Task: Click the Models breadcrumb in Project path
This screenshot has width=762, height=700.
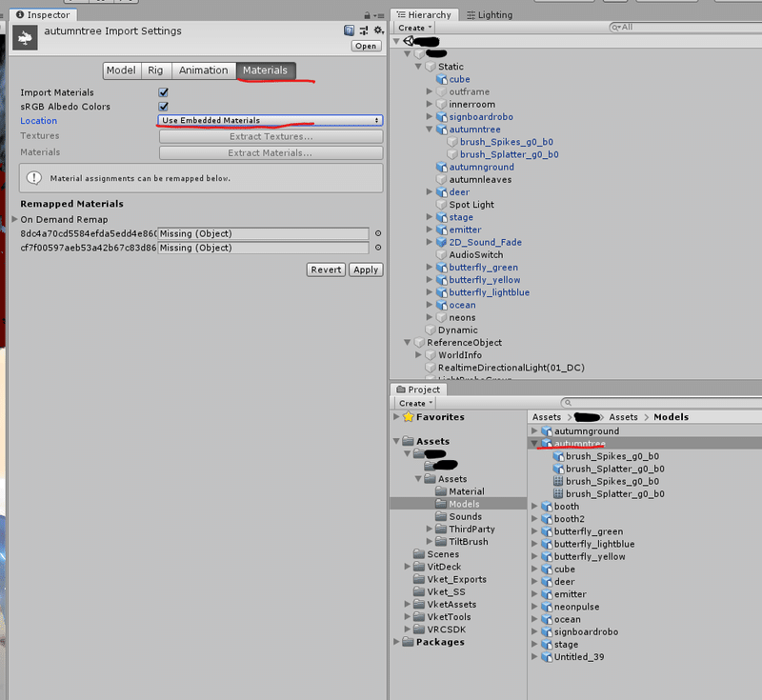Action: click(672, 417)
